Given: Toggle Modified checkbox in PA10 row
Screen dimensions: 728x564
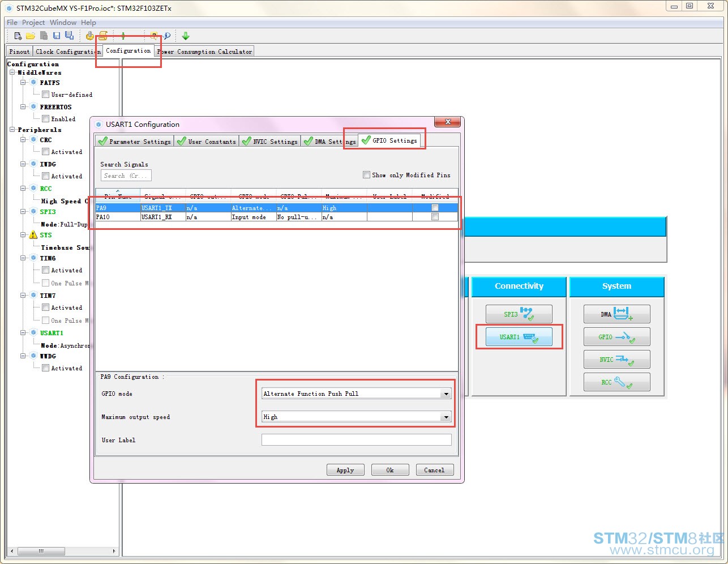Looking at the screenshot, I should pyautogui.click(x=435, y=217).
